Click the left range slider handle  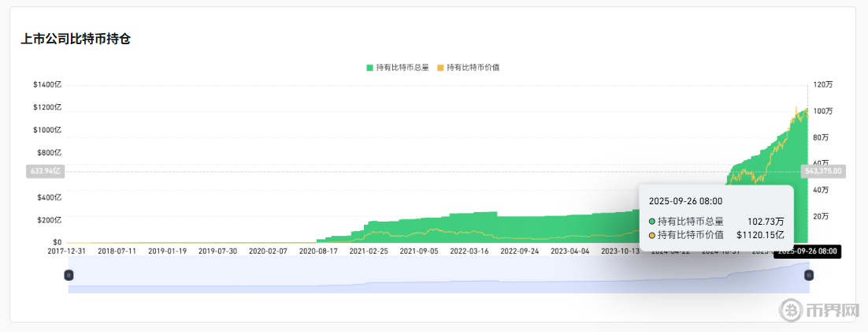click(x=69, y=274)
